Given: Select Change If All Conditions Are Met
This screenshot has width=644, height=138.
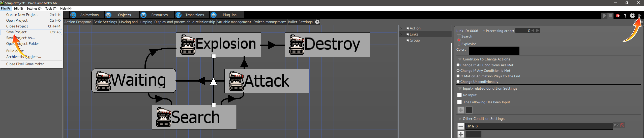Looking at the screenshot, I should tap(458, 65).
